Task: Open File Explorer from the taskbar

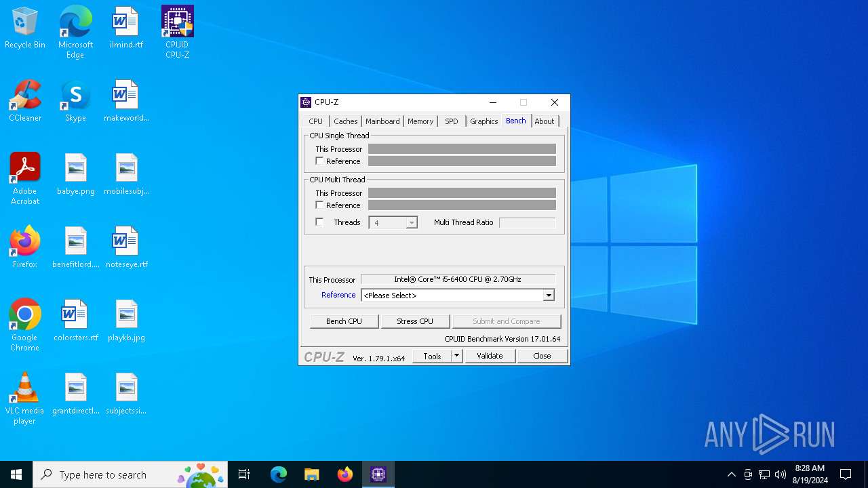Action: click(x=311, y=474)
